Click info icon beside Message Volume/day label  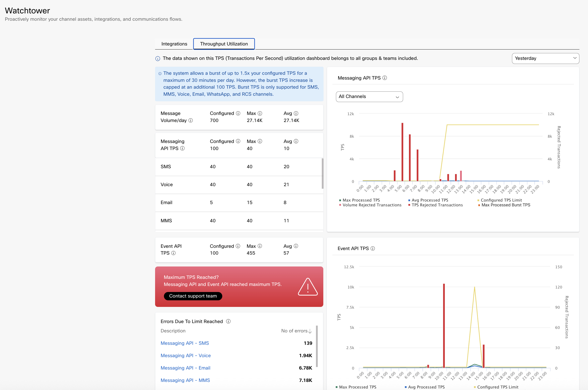coord(191,120)
